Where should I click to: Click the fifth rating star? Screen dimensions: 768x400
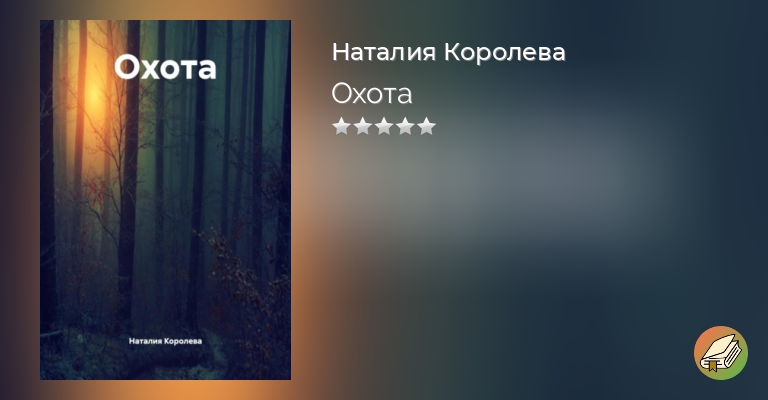pyautogui.click(x=427, y=126)
